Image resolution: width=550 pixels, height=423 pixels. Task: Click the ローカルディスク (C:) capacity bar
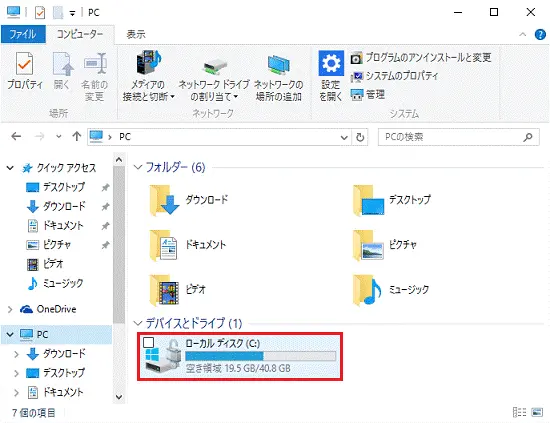(x=260, y=356)
